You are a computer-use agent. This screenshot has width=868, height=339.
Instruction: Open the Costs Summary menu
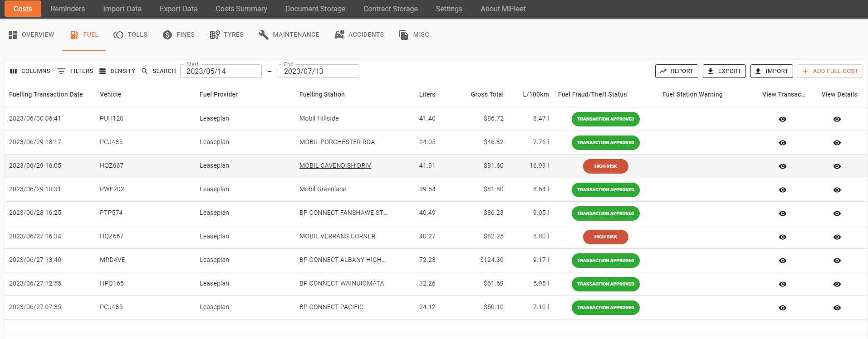241,9
